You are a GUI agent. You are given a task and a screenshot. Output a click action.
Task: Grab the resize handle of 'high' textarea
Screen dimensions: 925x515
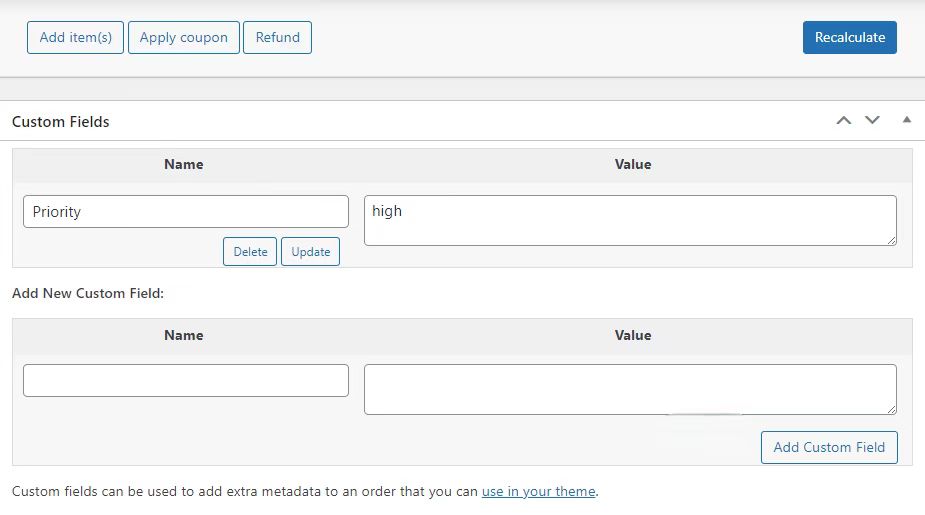pos(891,240)
